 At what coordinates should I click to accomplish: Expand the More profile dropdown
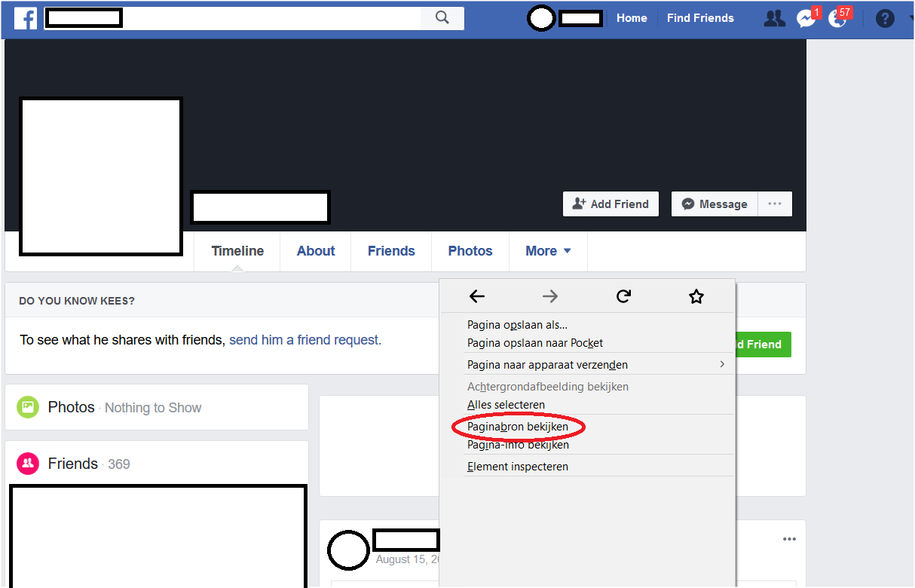[x=548, y=251]
